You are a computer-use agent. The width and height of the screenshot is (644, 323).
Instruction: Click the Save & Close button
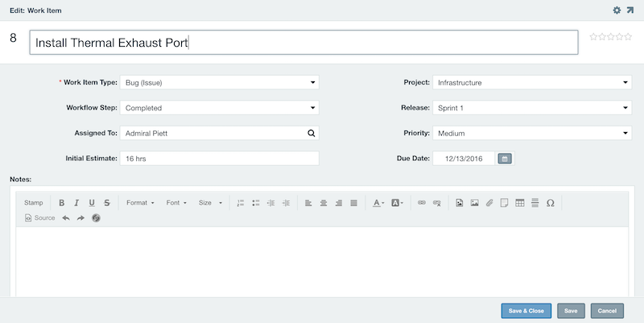point(526,311)
